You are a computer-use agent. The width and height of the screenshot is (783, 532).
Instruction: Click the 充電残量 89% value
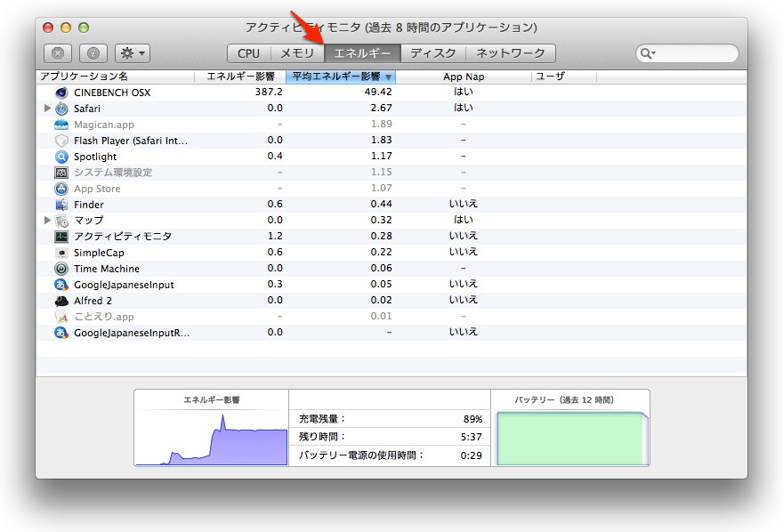click(x=472, y=419)
